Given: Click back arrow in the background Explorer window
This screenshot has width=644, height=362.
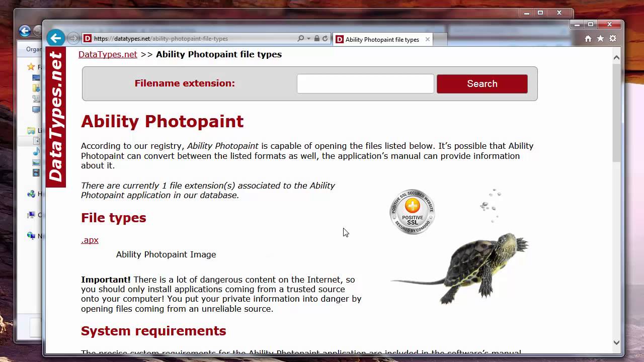Looking at the screenshot, I should click(25, 31).
